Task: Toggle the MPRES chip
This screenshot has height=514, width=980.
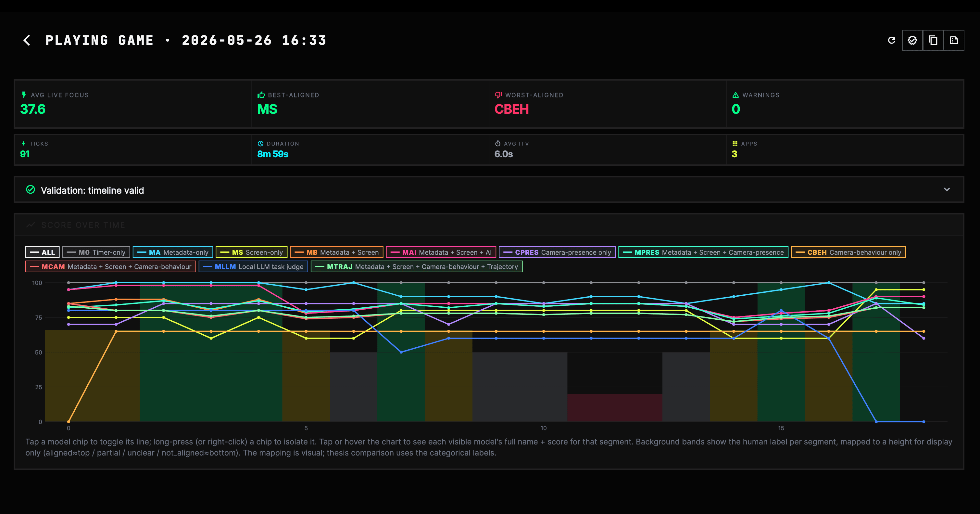Action: (x=703, y=252)
